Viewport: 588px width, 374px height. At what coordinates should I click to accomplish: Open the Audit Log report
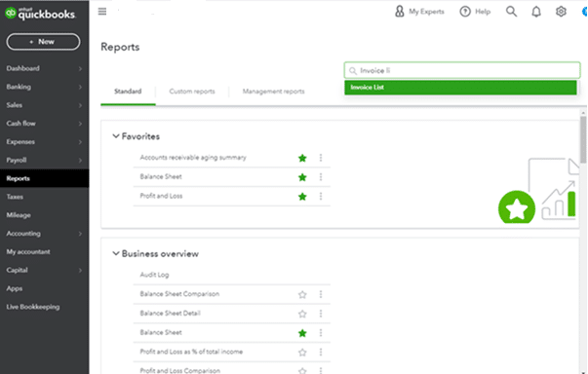pyautogui.click(x=154, y=275)
